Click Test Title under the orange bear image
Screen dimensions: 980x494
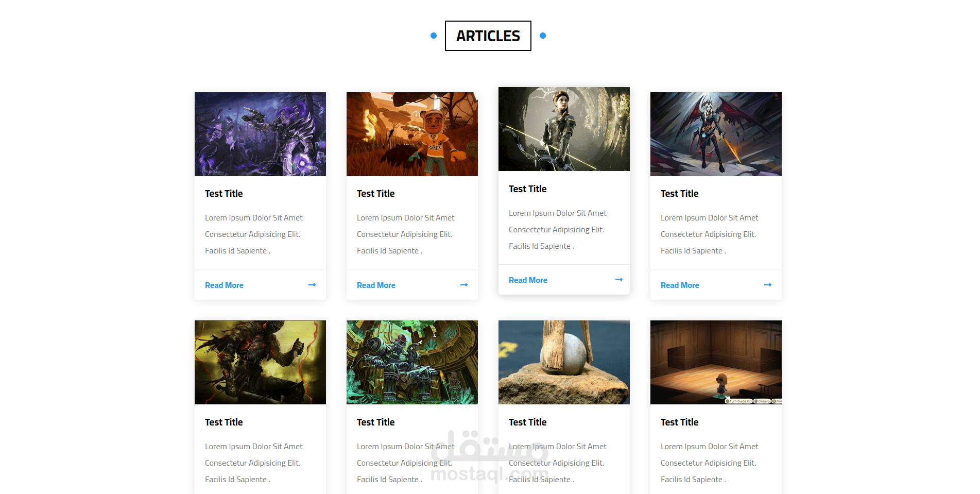[375, 194]
